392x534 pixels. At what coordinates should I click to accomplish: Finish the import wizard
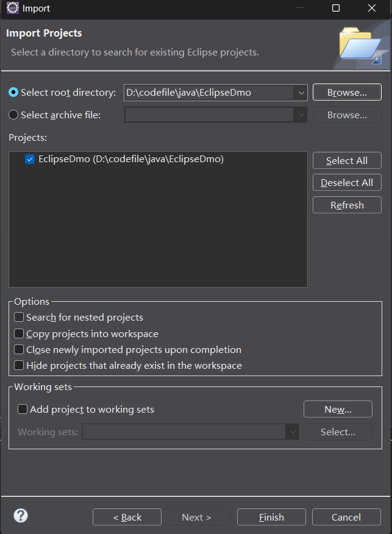pyautogui.click(x=271, y=517)
